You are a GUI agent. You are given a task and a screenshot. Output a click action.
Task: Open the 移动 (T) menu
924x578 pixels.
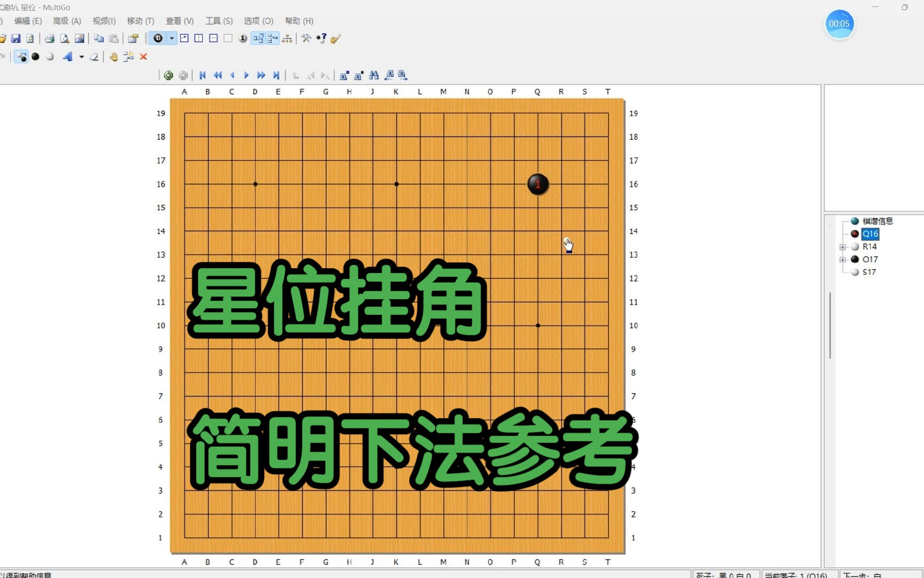point(141,21)
